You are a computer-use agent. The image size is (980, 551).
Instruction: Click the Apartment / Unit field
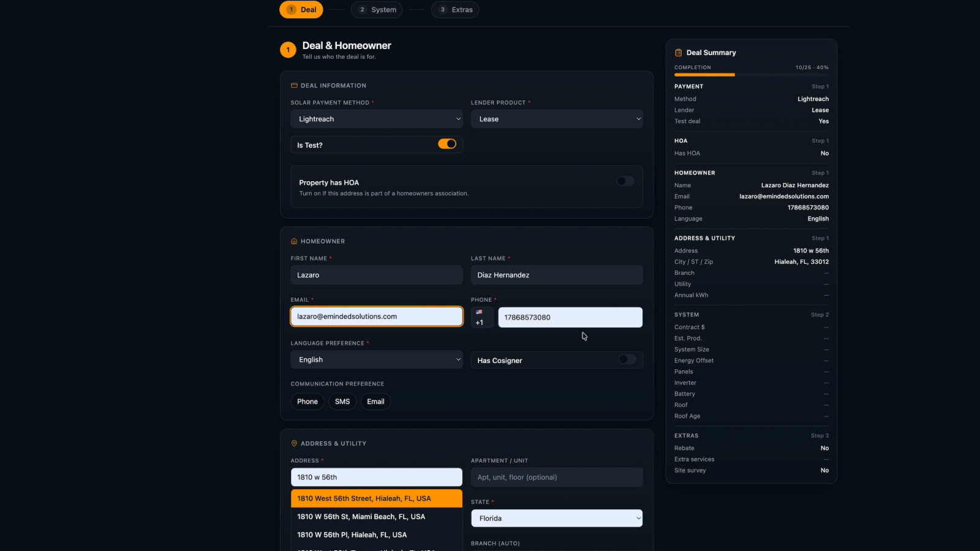[557, 477]
